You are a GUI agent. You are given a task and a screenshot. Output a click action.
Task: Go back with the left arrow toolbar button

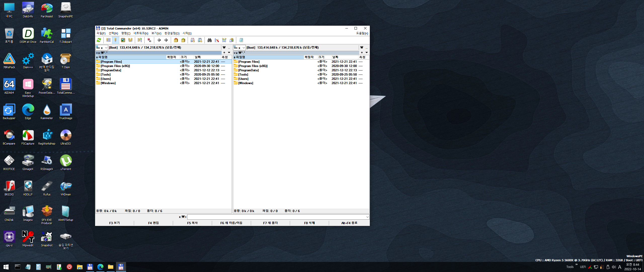[159, 40]
